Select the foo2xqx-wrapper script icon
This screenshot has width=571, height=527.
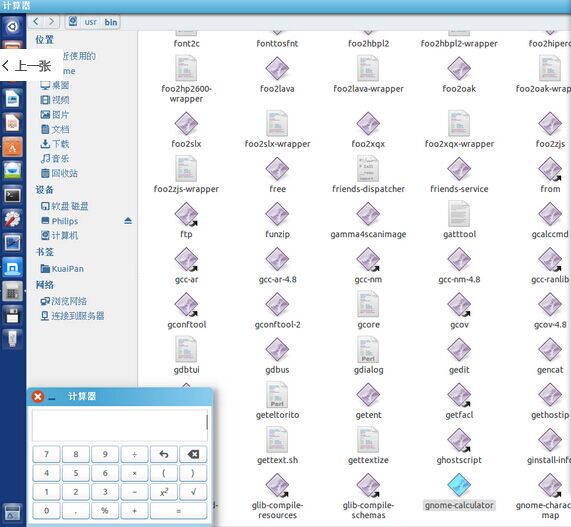(x=459, y=124)
